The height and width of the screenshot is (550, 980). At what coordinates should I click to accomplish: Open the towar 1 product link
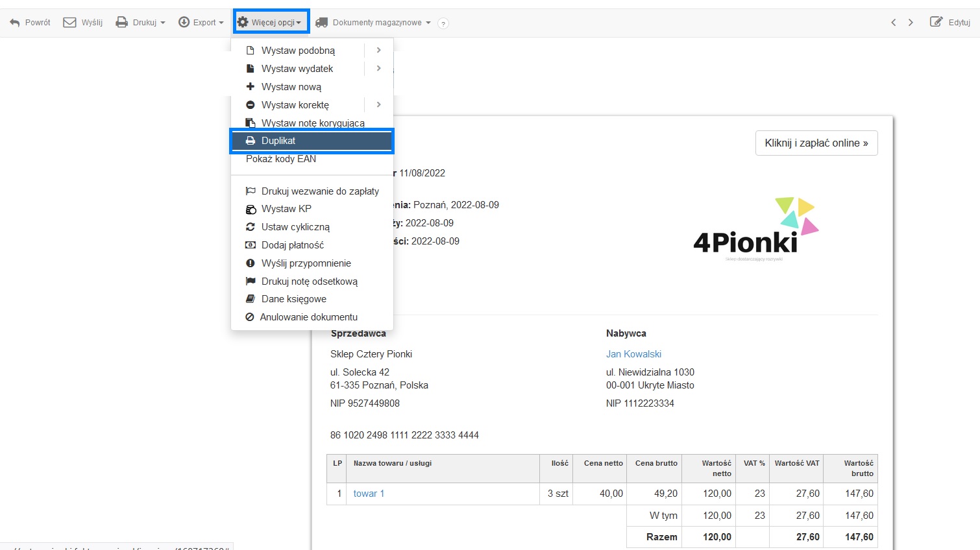point(369,494)
